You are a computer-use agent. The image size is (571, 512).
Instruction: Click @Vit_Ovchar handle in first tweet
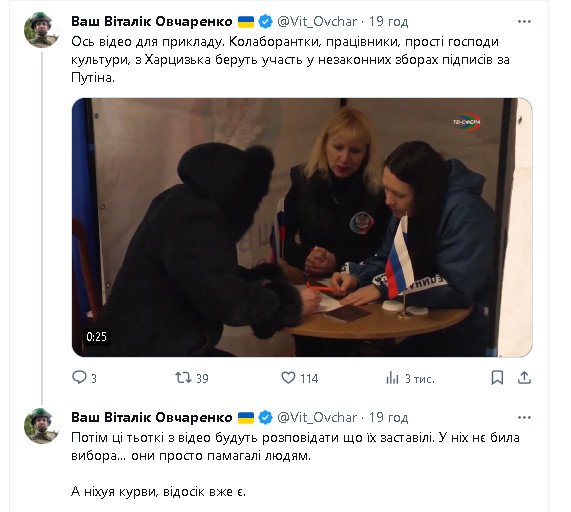click(317, 21)
